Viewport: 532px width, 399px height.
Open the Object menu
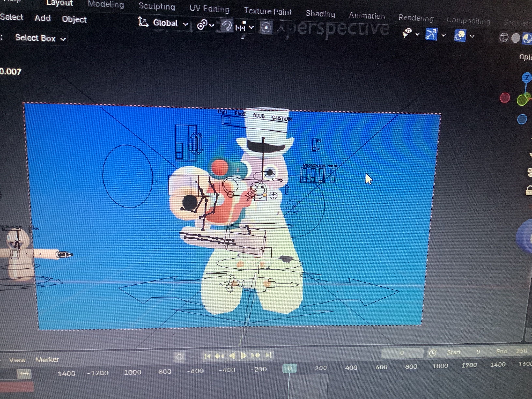[x=74, y=19]
